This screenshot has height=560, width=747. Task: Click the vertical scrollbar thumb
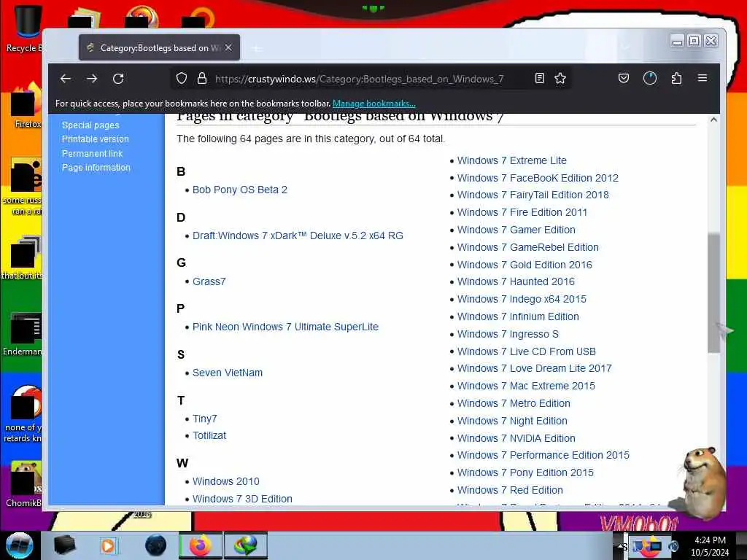[x=713, y=293]
